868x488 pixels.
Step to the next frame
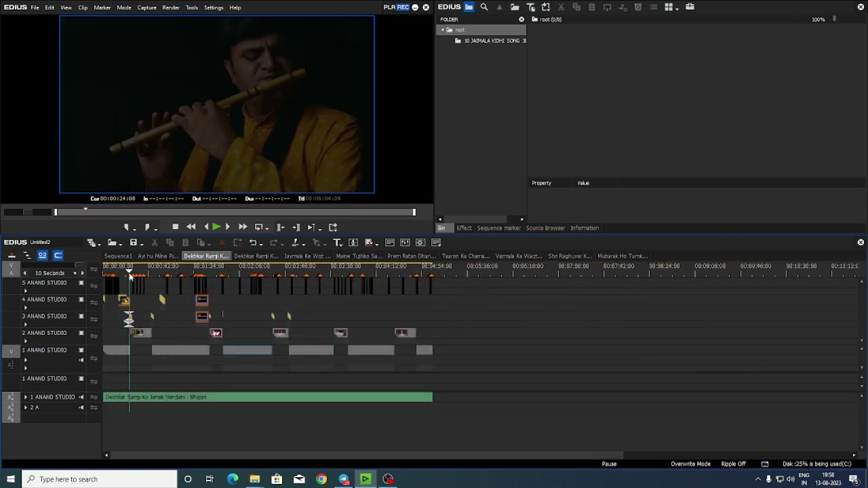(x=227, y=227)
